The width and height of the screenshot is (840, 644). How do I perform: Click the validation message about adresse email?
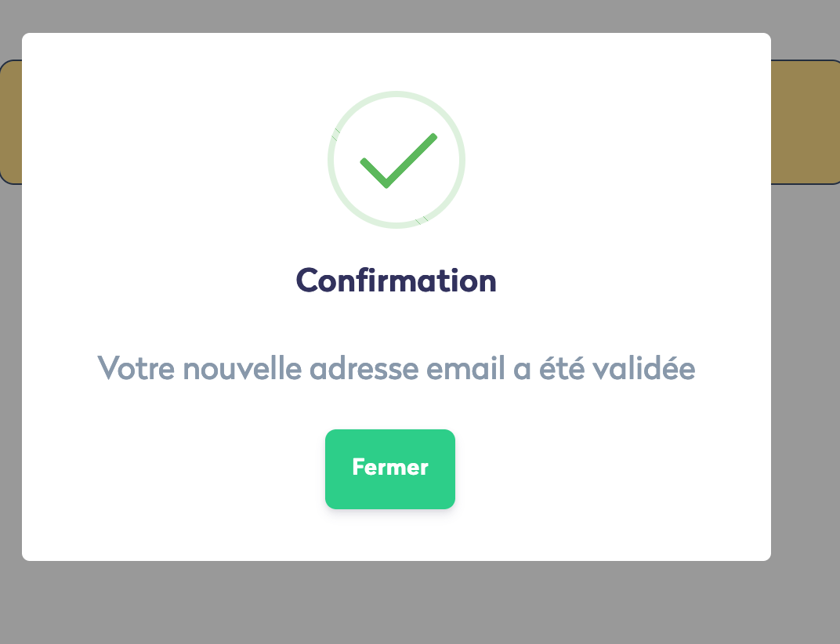tap(396, 368)
